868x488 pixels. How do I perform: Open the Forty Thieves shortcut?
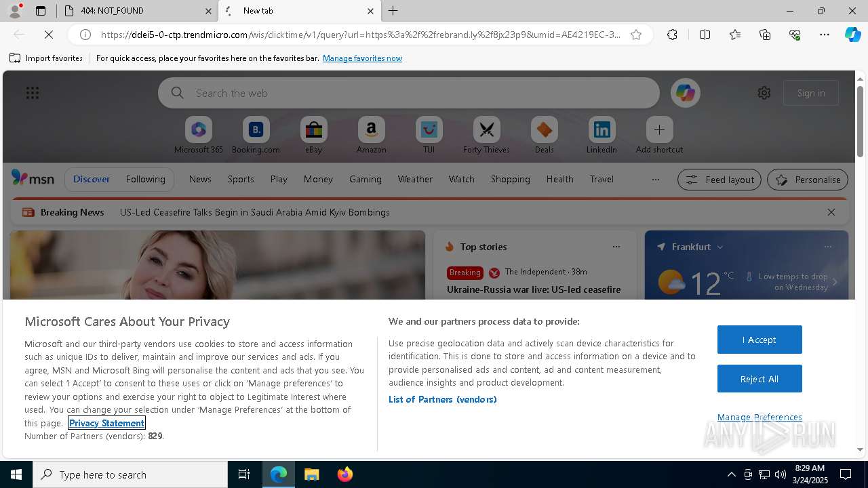(486, 136)
